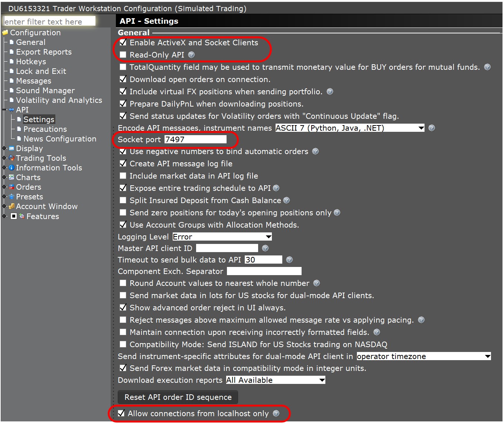Click the filter text search box
Image resolution: width=504 pixels, height=424 pixels.
(x=49, y=22)
